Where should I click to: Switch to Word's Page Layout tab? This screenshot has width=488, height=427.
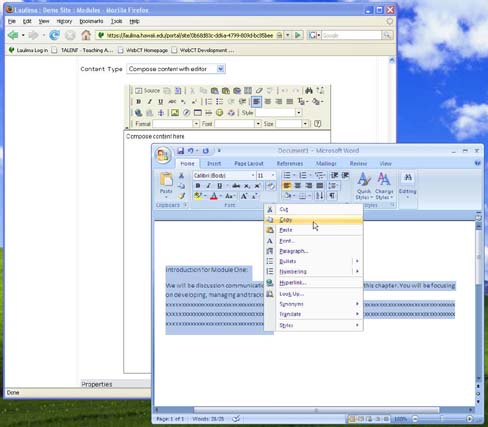click(x=249, y=163)
